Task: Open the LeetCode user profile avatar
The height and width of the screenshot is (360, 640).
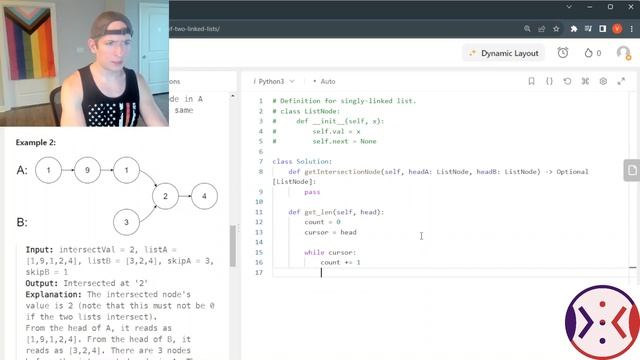Action: point(623,53)
